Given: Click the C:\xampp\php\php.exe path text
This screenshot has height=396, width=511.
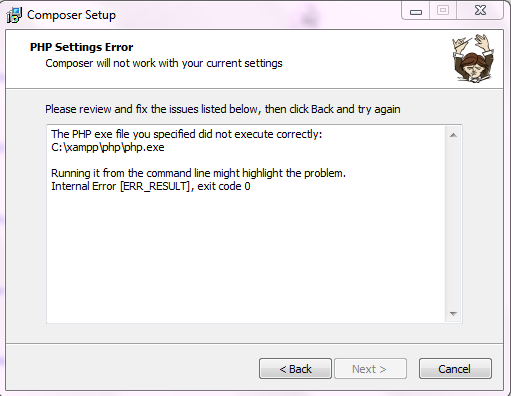Looking at the screenshot, I should point(108,147).
